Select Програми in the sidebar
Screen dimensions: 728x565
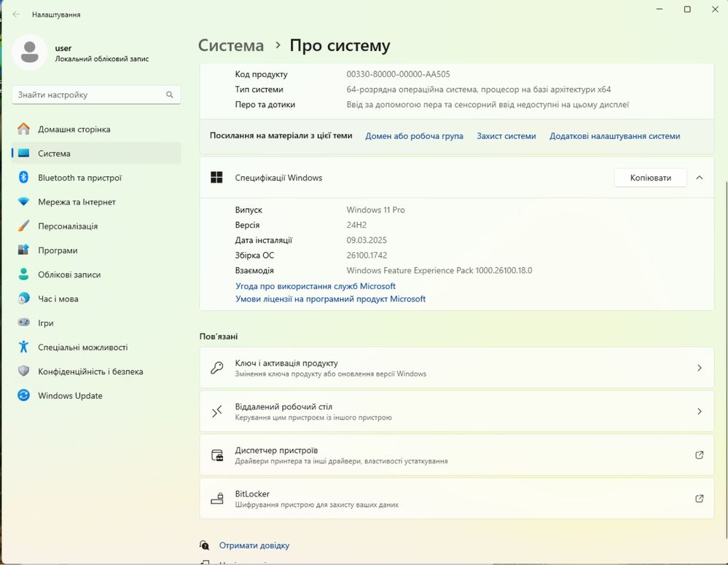[x=96, y=250]
